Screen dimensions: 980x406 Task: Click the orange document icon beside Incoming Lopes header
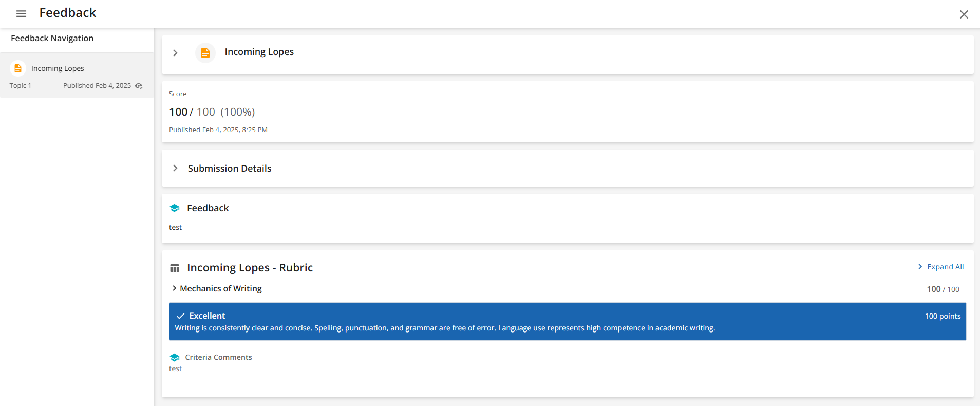pyautogui.click(x=205, y=52)
